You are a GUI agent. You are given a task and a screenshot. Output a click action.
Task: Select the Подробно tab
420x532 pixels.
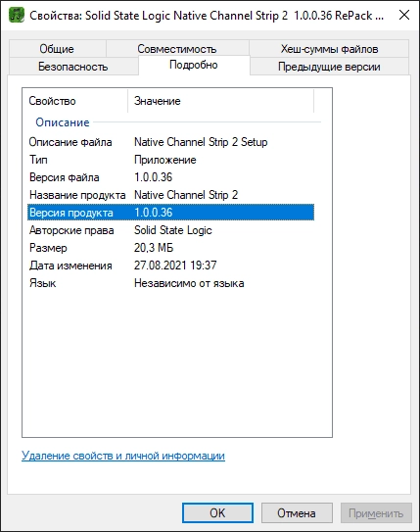tap(194, 65)
